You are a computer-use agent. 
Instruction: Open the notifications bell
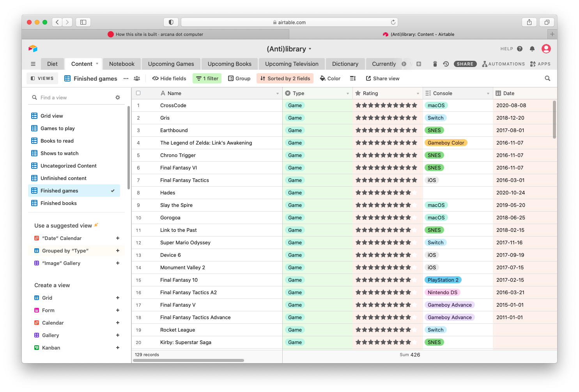point(532,49)
